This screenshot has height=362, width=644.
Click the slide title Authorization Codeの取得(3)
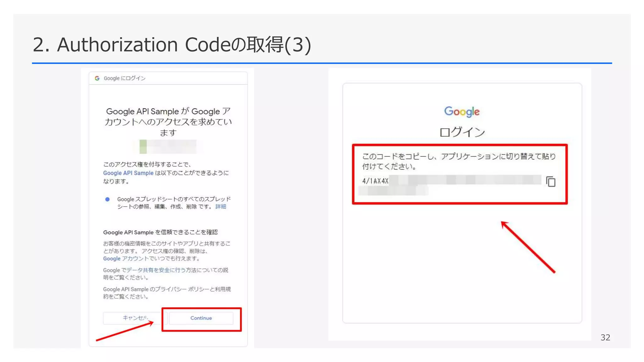[x=172, y=45]
